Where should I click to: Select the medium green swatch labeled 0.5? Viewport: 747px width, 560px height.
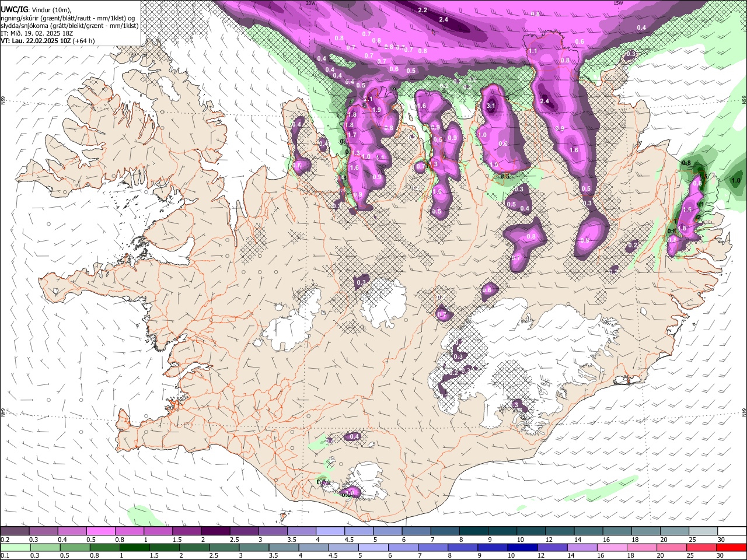tap(75, 547)
